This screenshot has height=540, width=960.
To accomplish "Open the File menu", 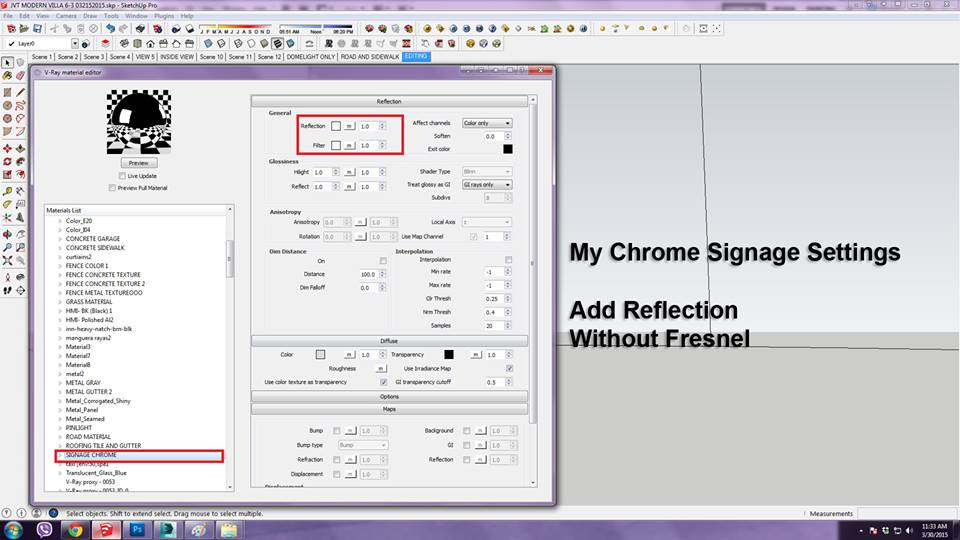I will coord(8,16).
